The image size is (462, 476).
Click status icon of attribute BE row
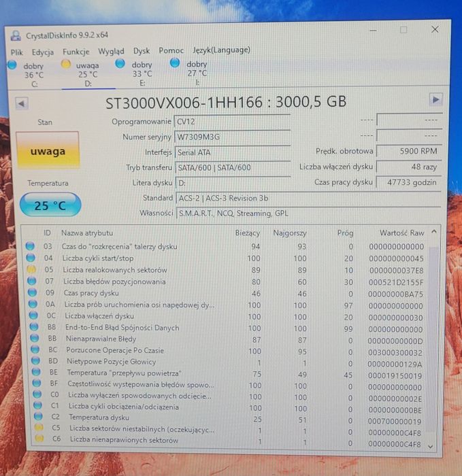tap(36, 371)
